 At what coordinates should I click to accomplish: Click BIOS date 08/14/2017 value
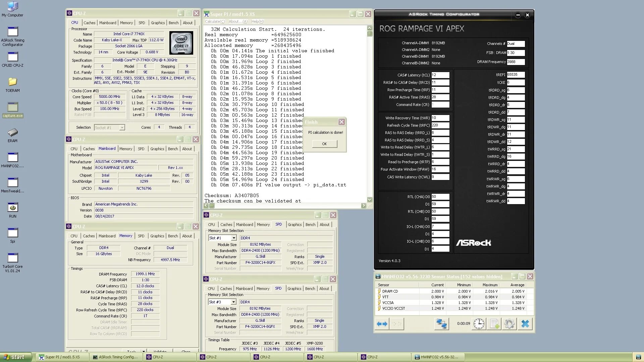144,217
